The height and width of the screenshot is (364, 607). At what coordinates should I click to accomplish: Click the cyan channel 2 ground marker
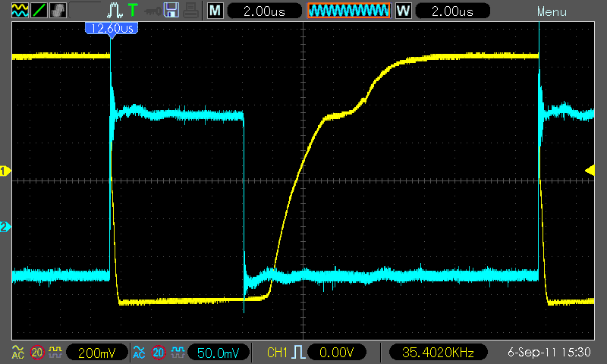(5, 227)
